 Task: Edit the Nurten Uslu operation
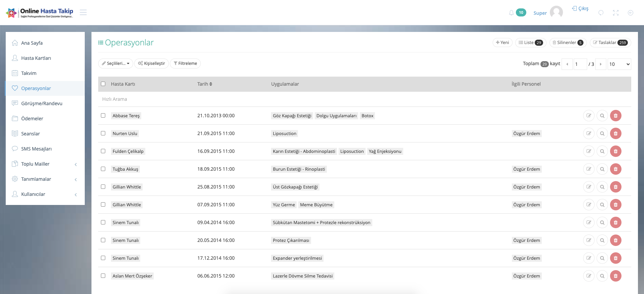pos(589,133)
